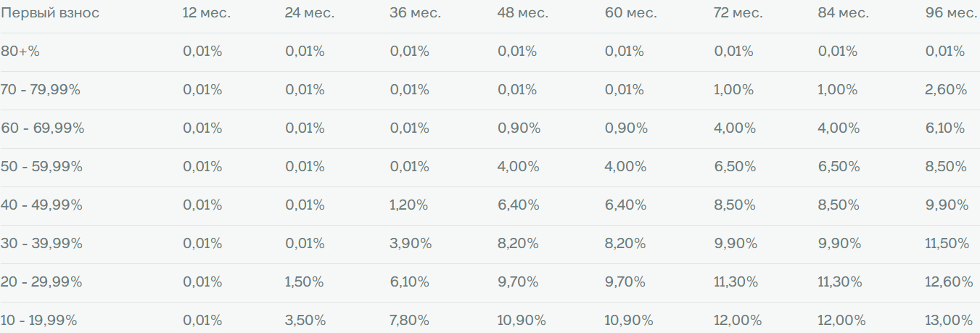This screenshot has height=333, width=980.
Task: Click the "30 - 39,99%" row label
Action: (42, 243)
